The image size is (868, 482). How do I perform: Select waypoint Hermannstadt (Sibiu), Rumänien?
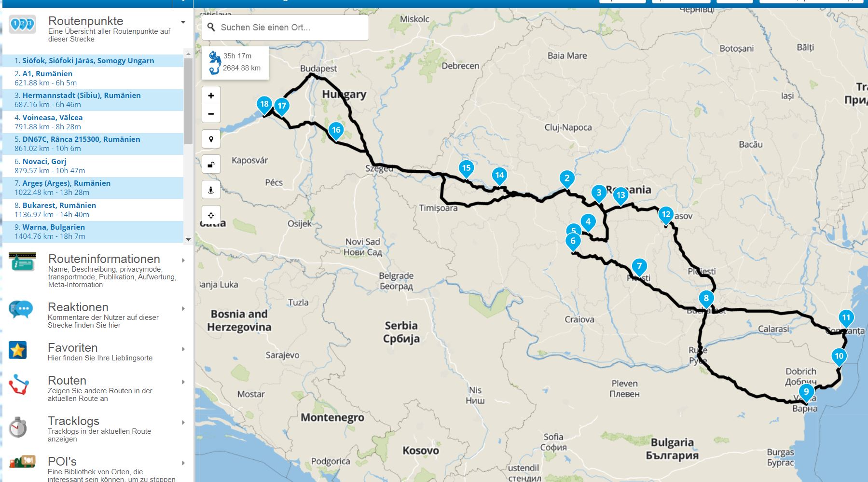pyautogui.click(x=82, y=96)
